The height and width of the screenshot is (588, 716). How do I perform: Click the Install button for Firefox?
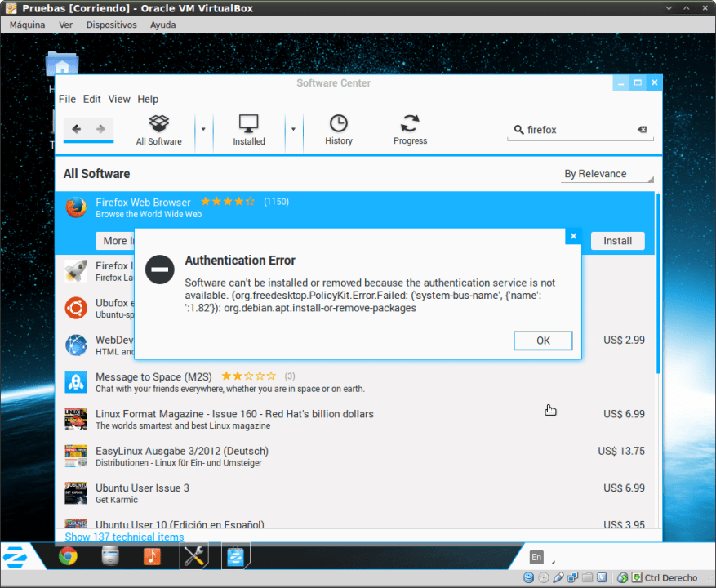pos(617,241)
